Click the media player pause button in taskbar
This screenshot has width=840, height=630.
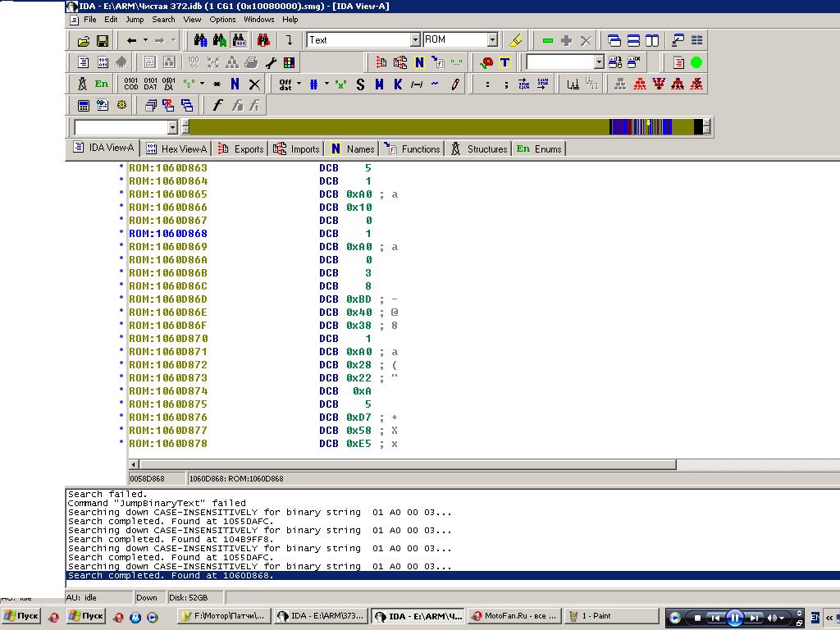click(735, 619)
